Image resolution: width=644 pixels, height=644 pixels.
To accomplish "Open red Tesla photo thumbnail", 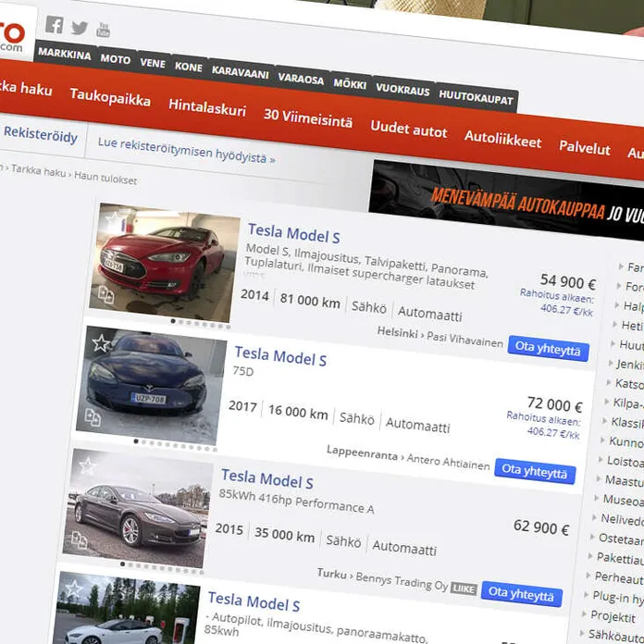I will tap(165, 263).
